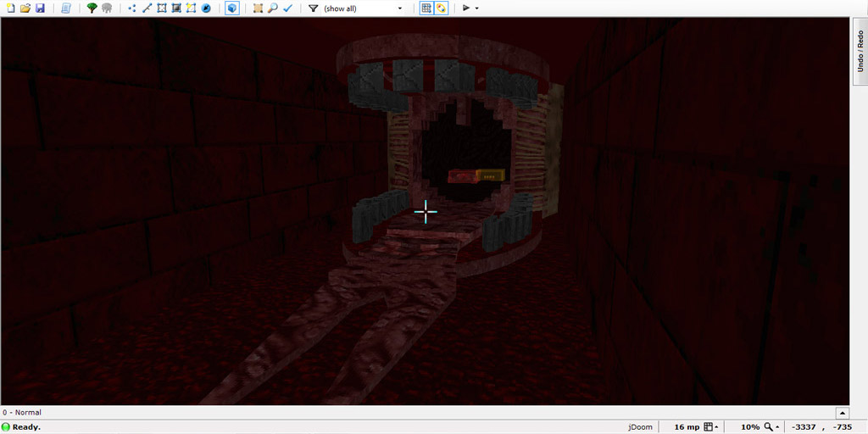Click the grid setup icon in status bar
Screen dimensions: 868x434
coord(708,427)
